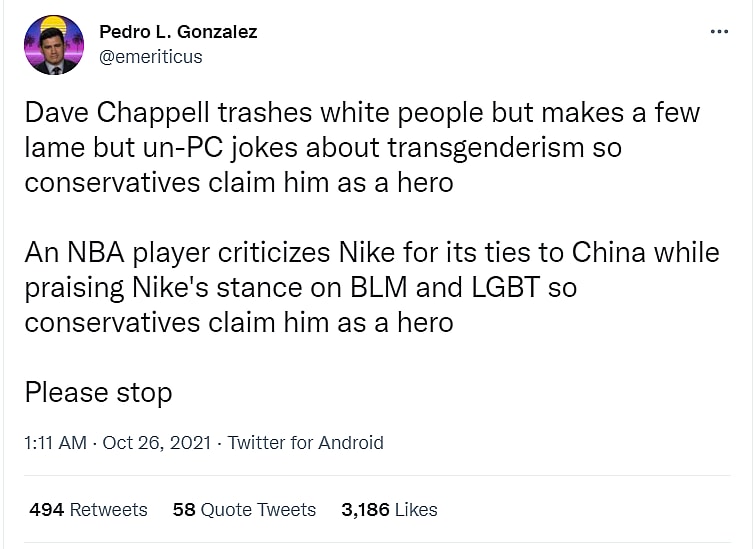Open the tweet's more options menu
This screenshot has width=754, height=549.
[x=719, y=32]
